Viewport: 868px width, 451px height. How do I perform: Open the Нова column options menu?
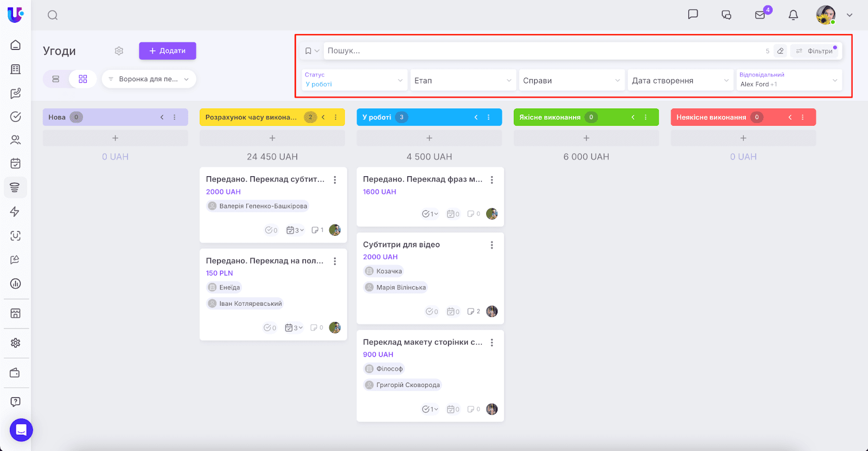point(175,117)
